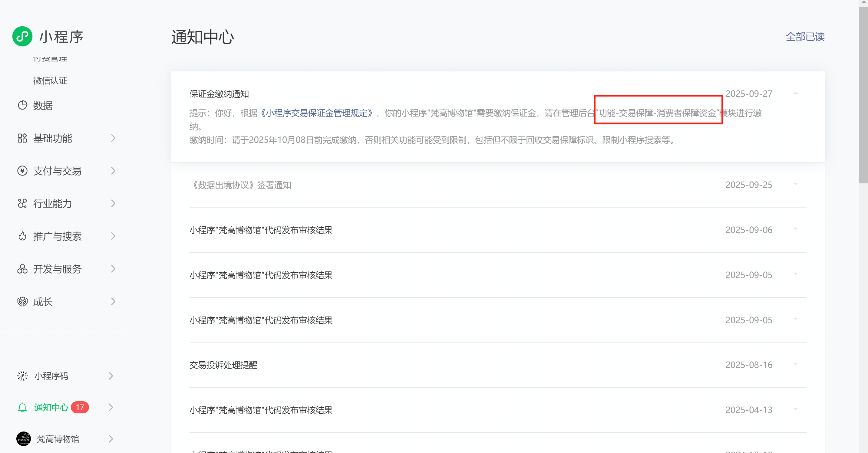This screenshot has width=868, height=453.
Task: Collapse the 保证金缴纳通知 notification arrow
Action: coord(795,93)
